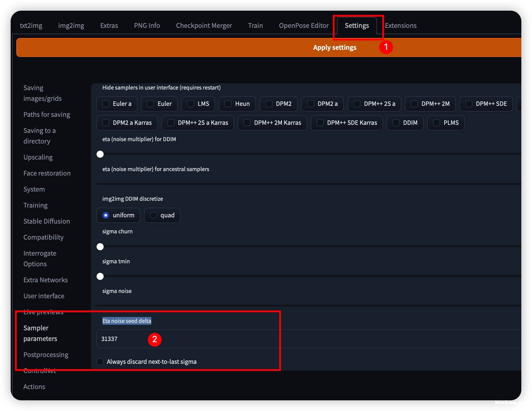Viewport: 532px width, 411px height.
Task: Check the Euler a sampler checkbox
Action: [106, 104]
